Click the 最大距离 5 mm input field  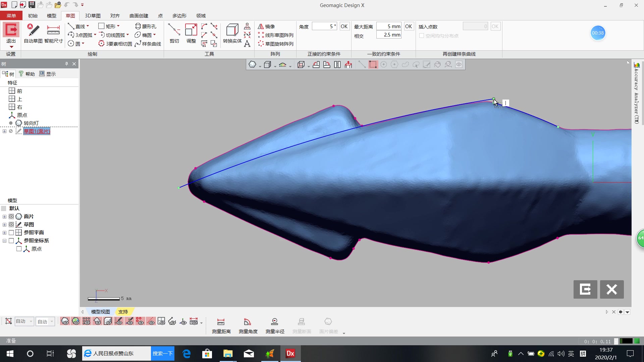click(389, 26)
